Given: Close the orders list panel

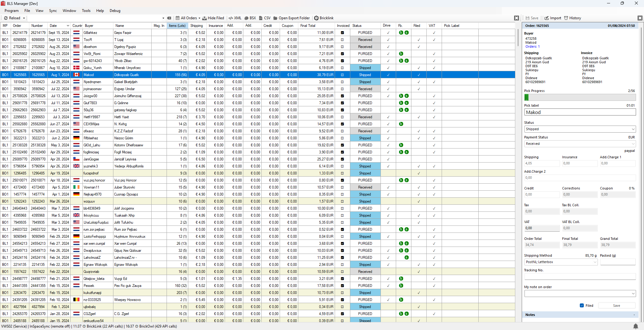Looking at the screenshot, I should pyautogui.click(x=517, y=18).
